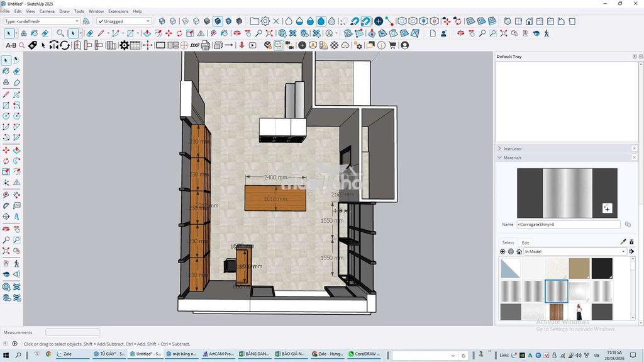
Task: Open the Details arrow in Materials panel
Action: coord(631,251)
